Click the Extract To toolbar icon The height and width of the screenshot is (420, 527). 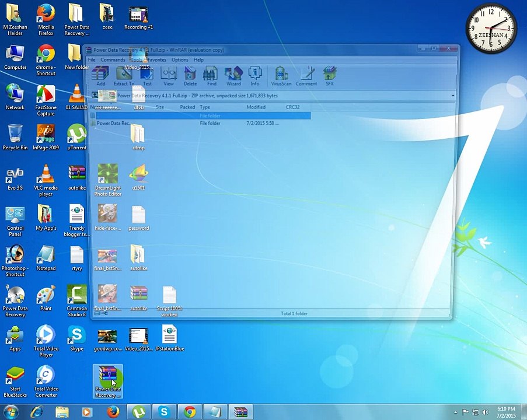tap(124, 76)
